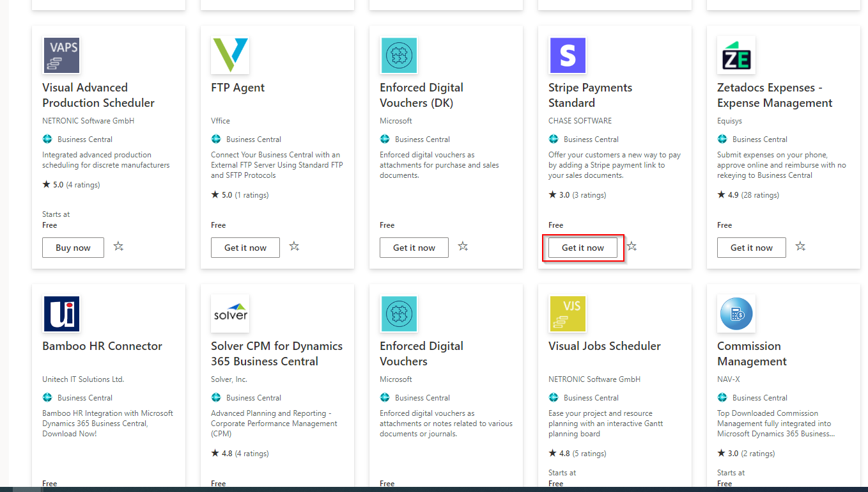The width and height of the screenshot is (868, 492).
Task: Click Business Central icon under Solver, Inc.
Action: click(215, 397)
